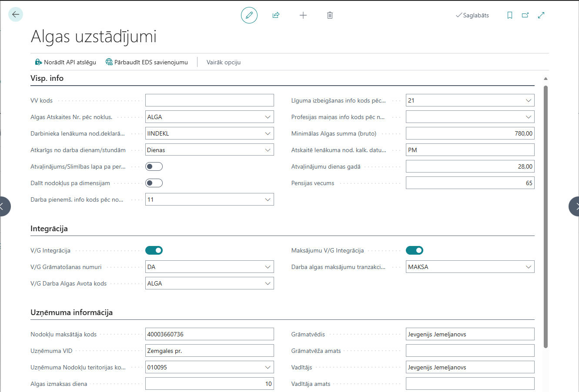The image size is (579, 392).
Task: Click Atskaitē Ienākuma nod. kalk. field PM
Action: 470,150
